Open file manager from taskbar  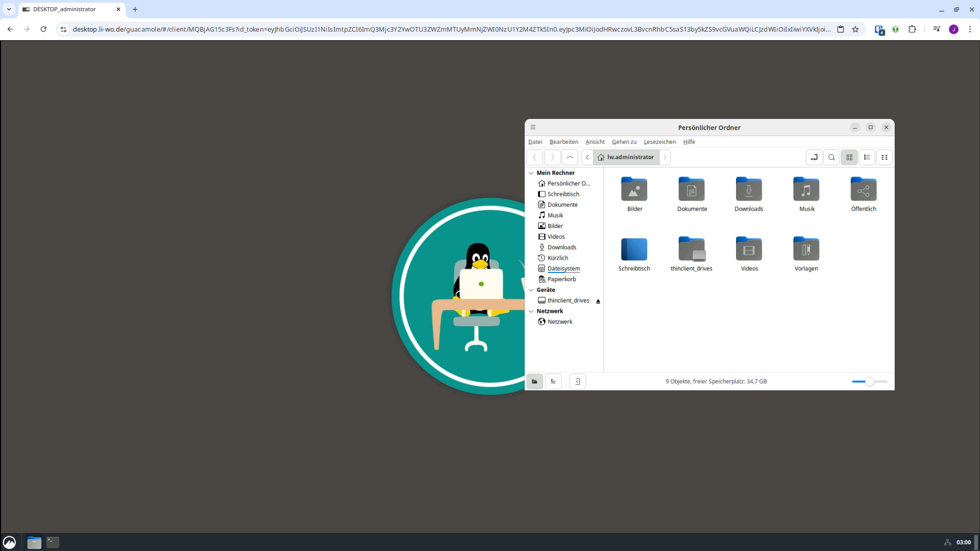point(34,542)
